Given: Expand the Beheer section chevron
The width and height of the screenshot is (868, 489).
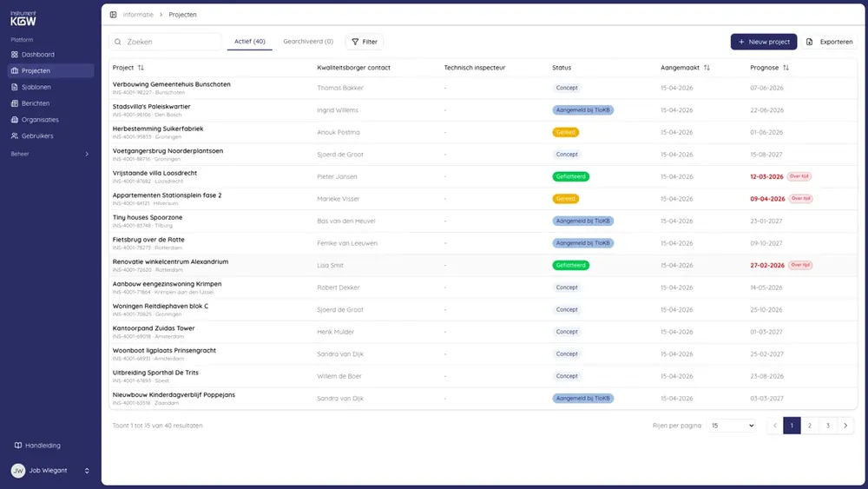Looking at the screenshot, I should (x=87, y=154).
